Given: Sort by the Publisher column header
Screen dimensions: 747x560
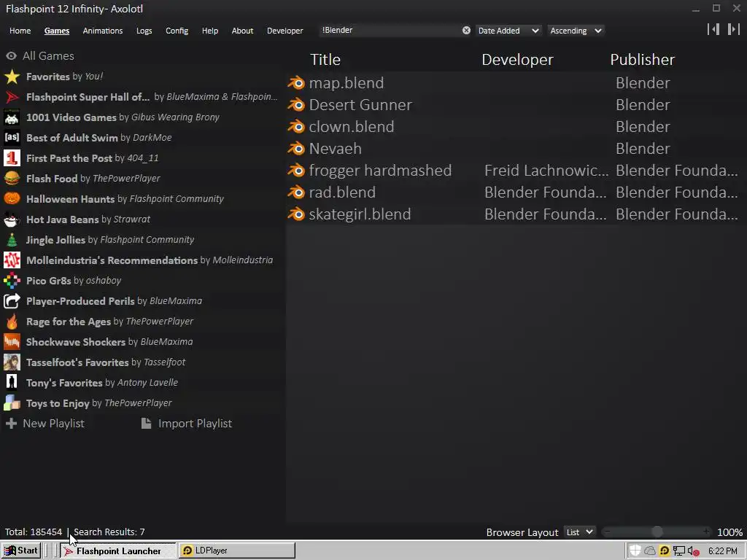Looking at the screenshot, I should pyautogui.click(x=642, y=60).
